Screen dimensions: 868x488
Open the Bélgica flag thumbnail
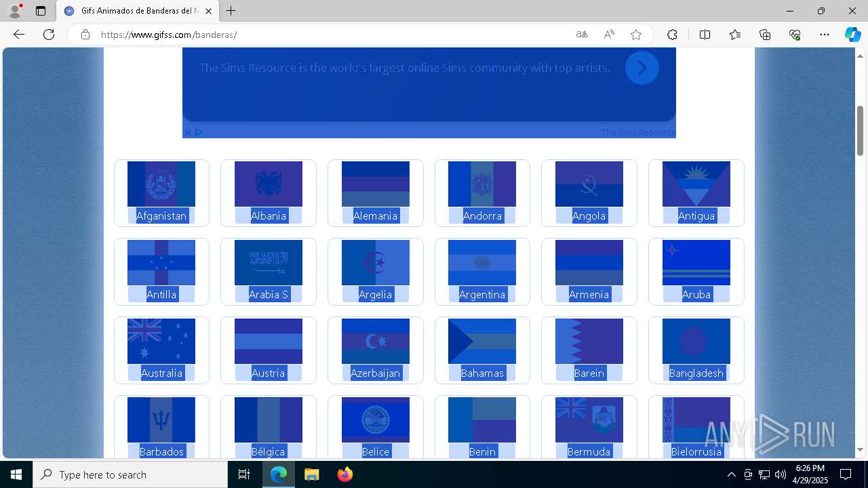(269, 420)
